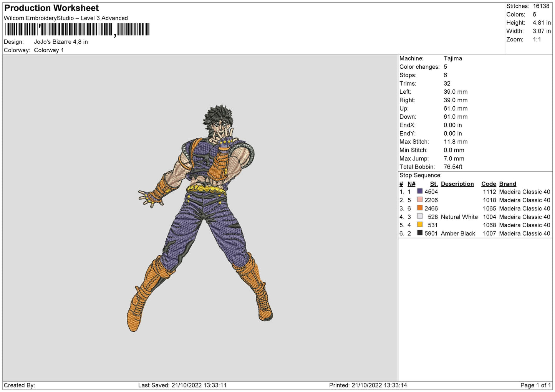
Task: Click the Machine value Tajima
Action: click(453, 58)
